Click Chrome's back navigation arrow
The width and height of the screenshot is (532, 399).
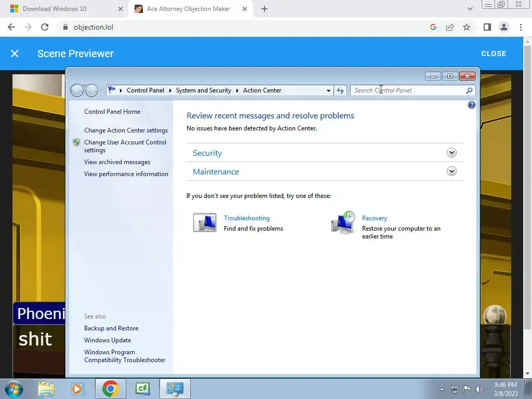pyautogui.click(x=11, y=27)
